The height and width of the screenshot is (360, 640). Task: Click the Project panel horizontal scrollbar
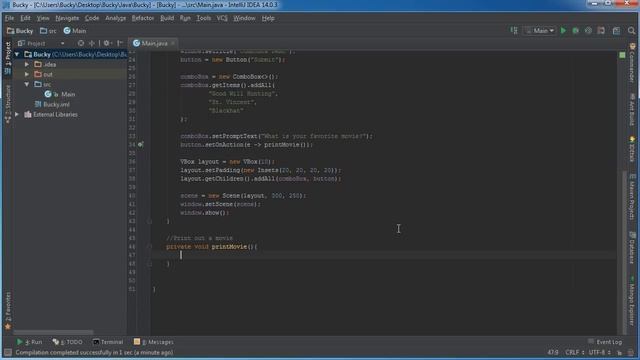click(x=53, y=332)
